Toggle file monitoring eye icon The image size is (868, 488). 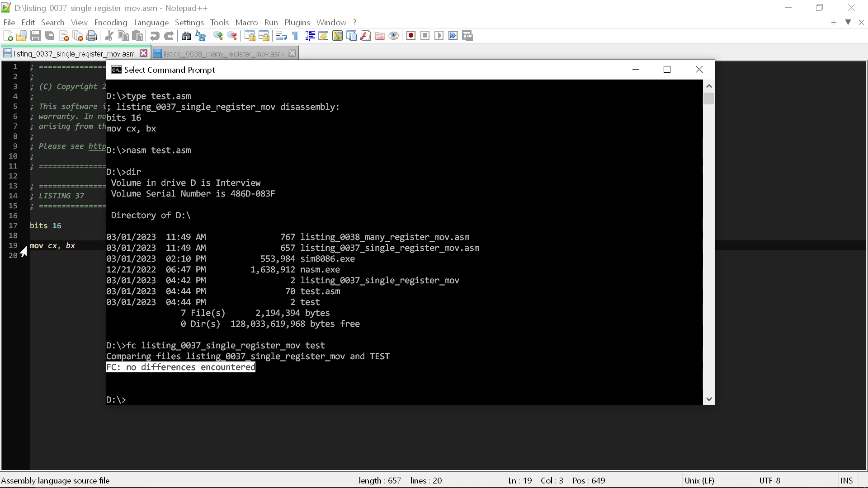[x=394, y=36]
